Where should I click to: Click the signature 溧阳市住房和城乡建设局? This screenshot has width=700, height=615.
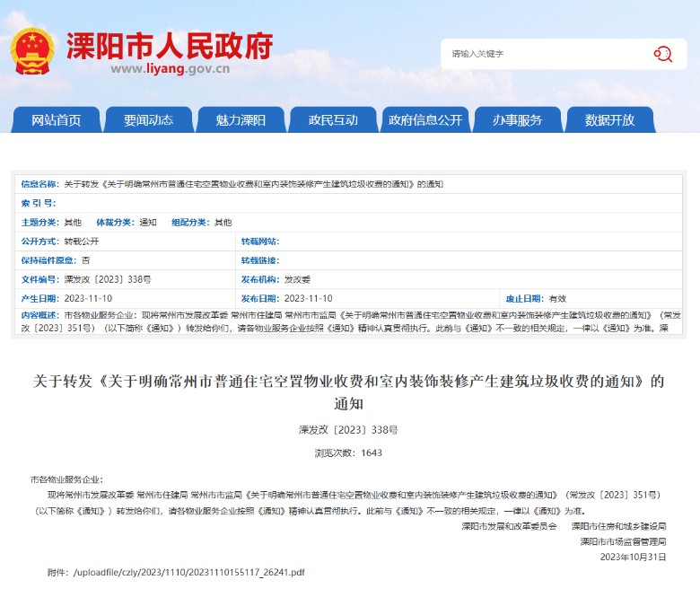tap(618, 526)
